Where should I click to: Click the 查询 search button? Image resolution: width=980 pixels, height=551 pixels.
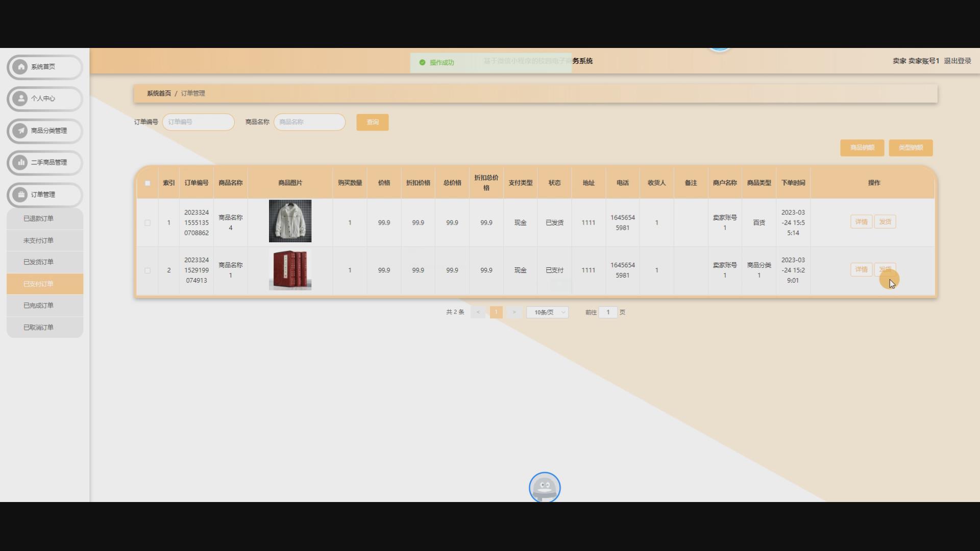pos(372,122)
